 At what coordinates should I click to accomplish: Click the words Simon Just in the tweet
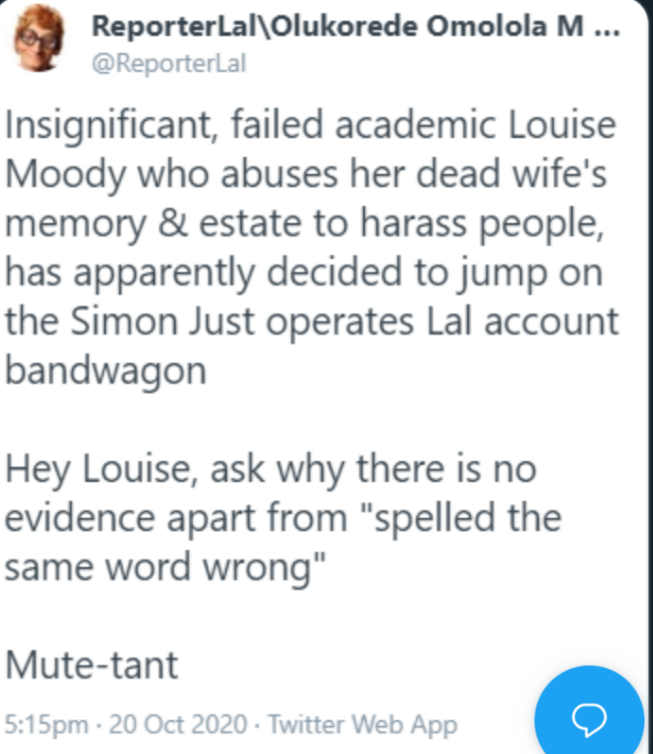163,321
